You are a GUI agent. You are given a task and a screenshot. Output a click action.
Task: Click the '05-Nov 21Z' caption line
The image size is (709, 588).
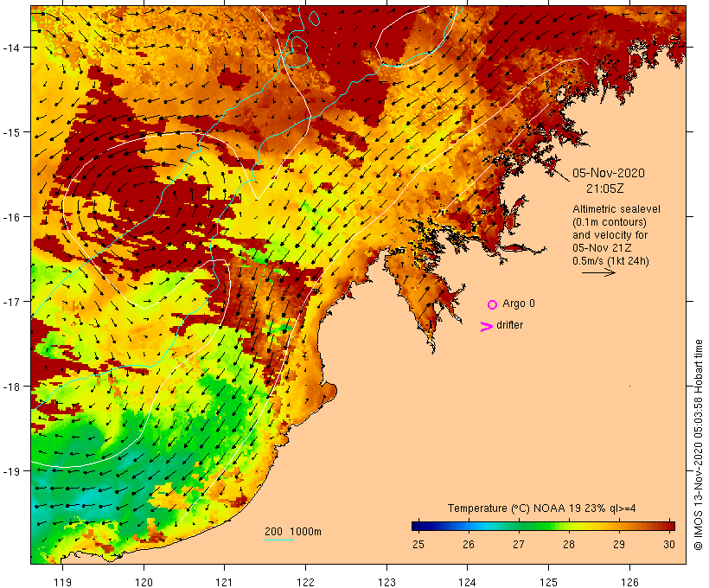click(602, 248)
